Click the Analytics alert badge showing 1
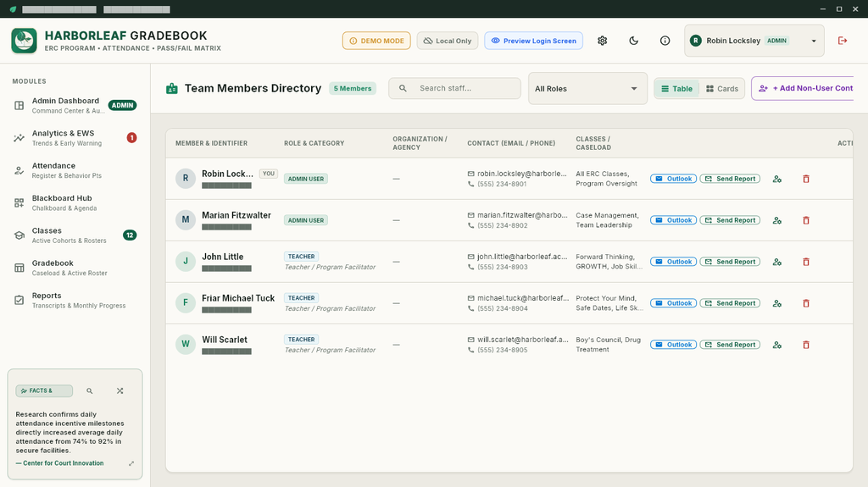This screenshot has height=487, width=868. pos(131,138)
